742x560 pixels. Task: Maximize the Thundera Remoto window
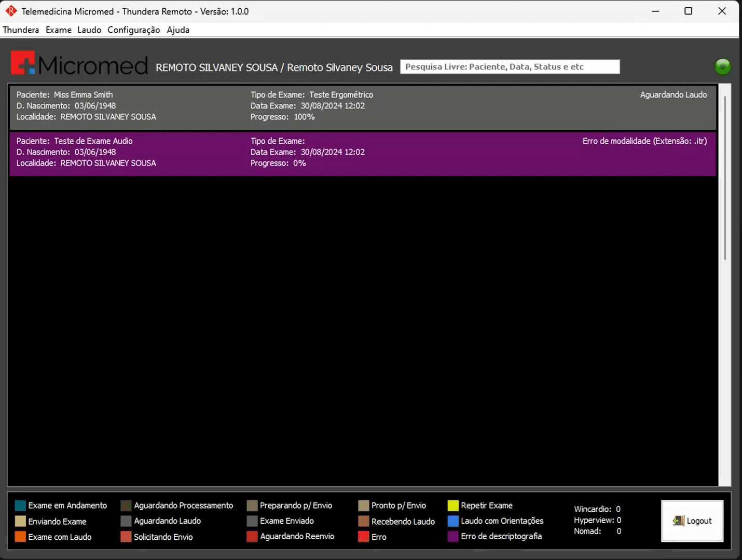tap(688, 11)
